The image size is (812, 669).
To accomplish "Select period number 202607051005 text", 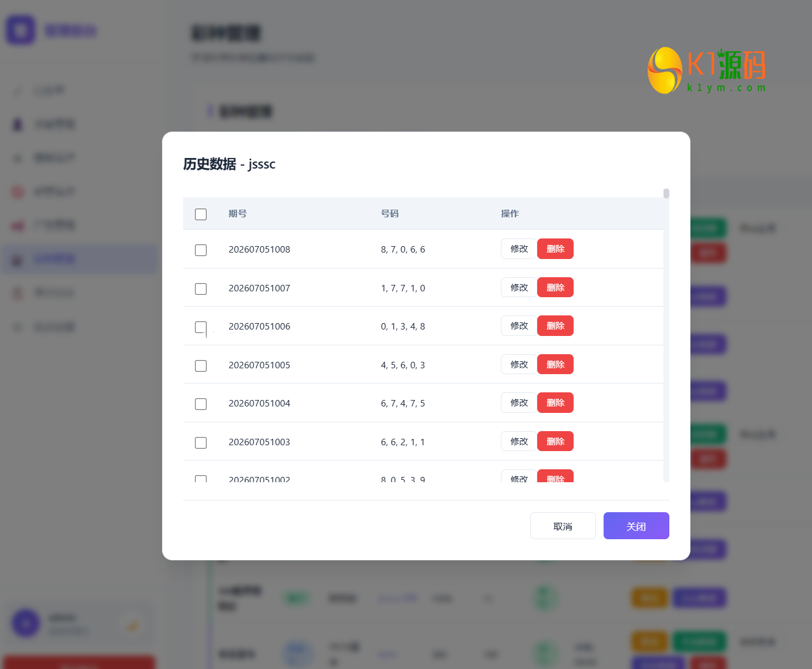I will 260,365.
